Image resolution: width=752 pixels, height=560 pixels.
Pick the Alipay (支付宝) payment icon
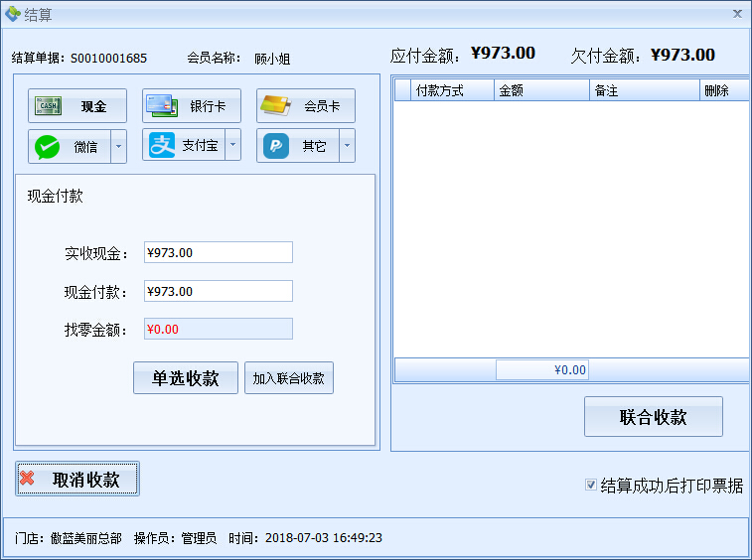(x=161, y=146)
